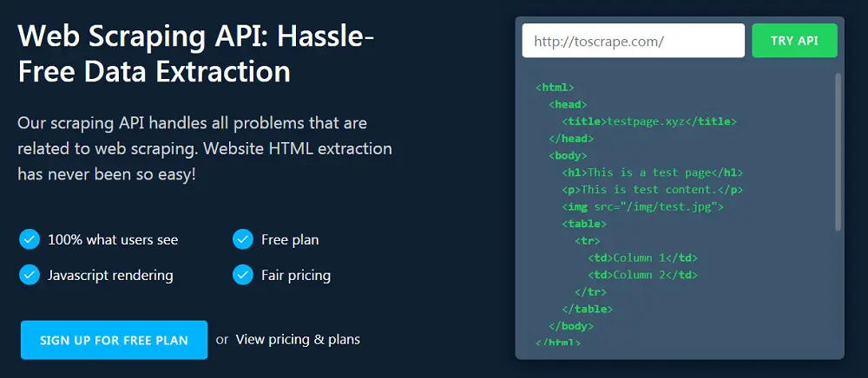Click the 'Column 2' td line in code

[x=642, y=275]
